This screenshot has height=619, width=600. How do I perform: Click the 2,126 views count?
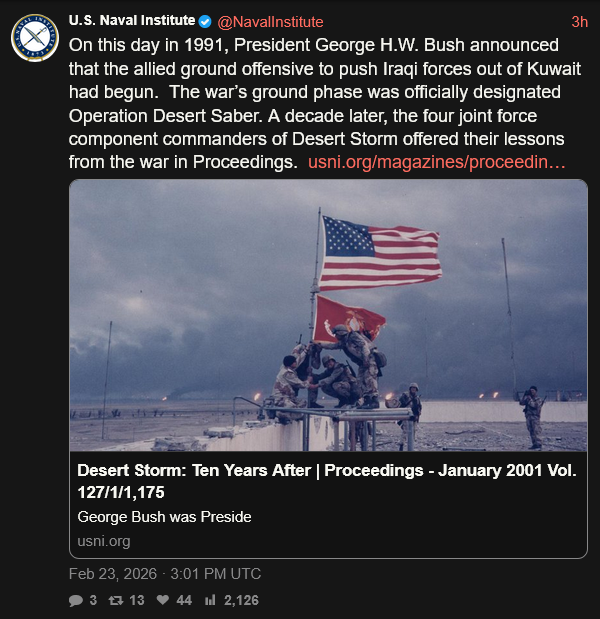point(242,601)
